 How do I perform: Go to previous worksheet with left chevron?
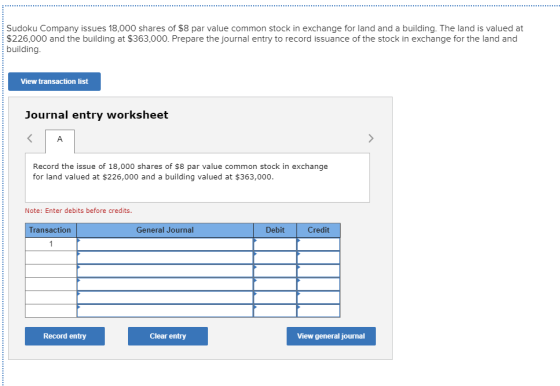coord(30,138)
